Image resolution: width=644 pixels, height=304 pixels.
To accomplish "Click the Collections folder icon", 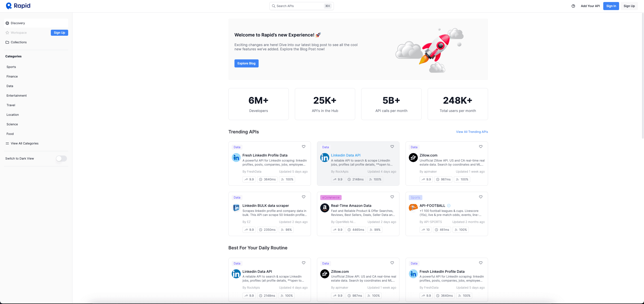I will tap(7, 42).
